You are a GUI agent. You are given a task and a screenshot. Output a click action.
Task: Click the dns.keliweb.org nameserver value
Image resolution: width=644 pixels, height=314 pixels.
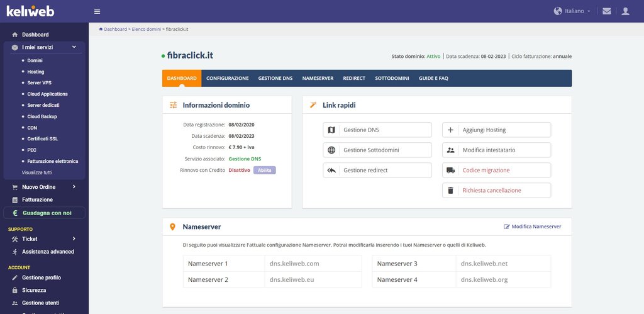click(x=484, y=279)
